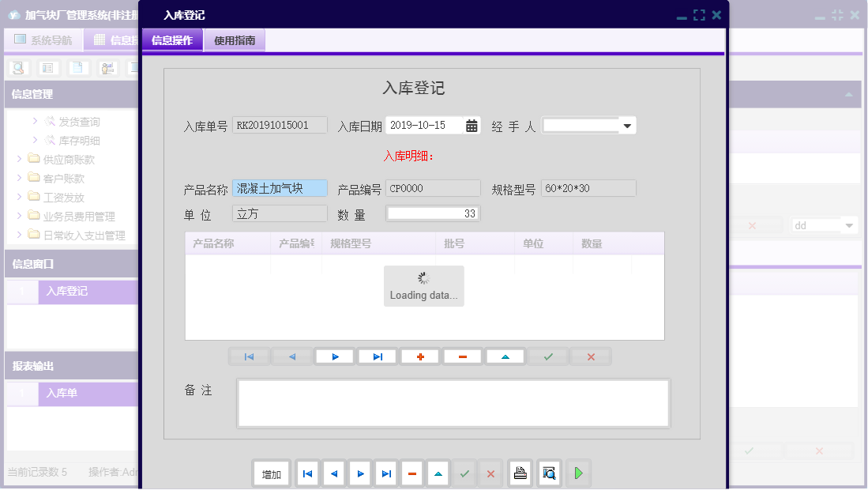Click the print icon in bottom toolbar
Screen dimensions: 868x494
(x=520, y=473)
